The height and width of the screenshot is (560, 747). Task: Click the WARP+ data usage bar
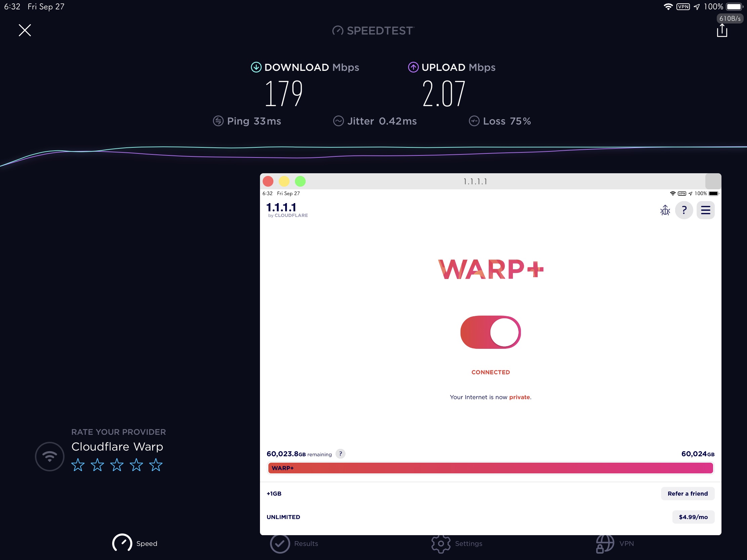coord(490,468)
